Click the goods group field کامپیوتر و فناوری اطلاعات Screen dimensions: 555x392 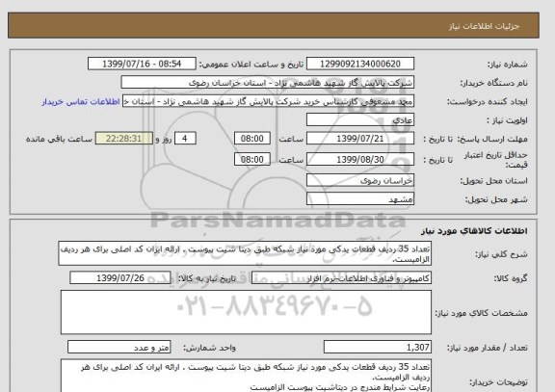[x=341, y=278]
